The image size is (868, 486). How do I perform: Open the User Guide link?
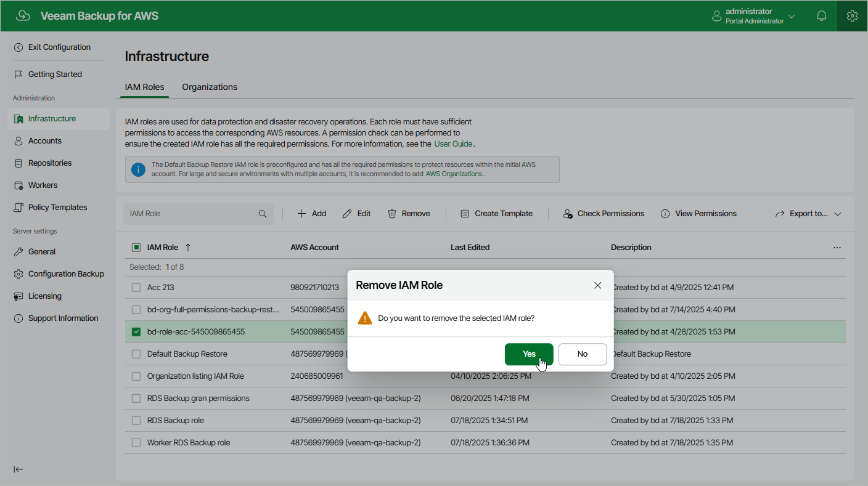453,144
